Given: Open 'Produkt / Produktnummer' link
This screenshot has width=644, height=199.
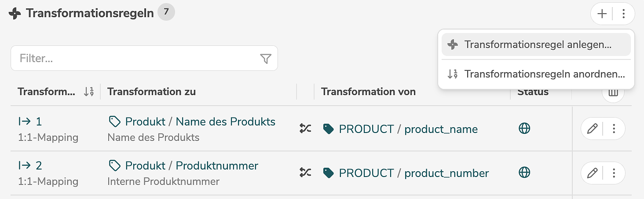Looking at the screenshot, I should tap(191, 166).
